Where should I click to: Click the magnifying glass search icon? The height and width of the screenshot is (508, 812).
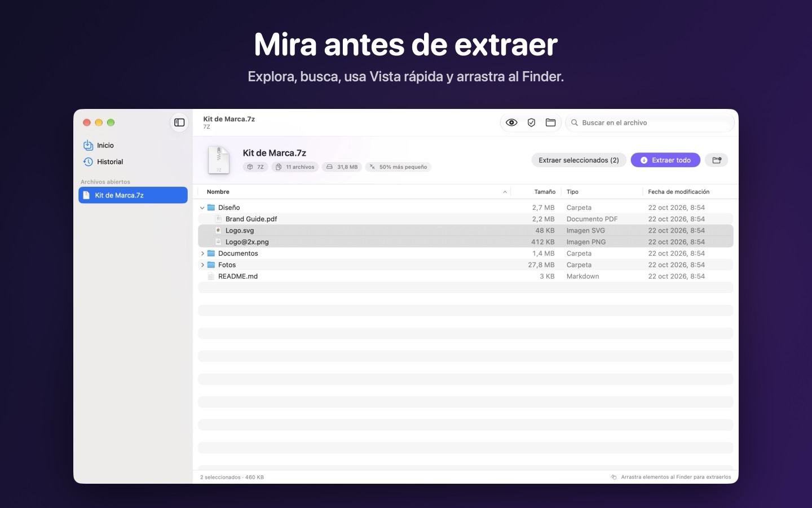pyautogui.click(x=575, y=122)
